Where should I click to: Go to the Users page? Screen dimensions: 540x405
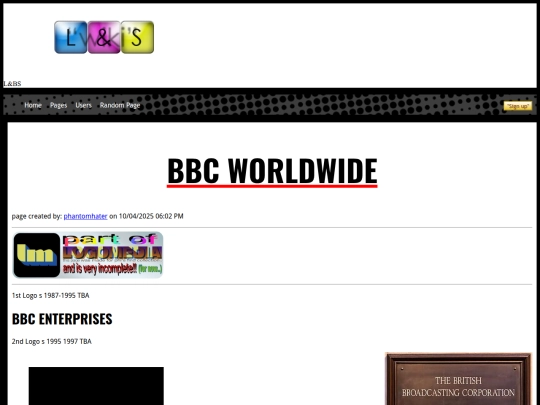click(x=84, y=105)
